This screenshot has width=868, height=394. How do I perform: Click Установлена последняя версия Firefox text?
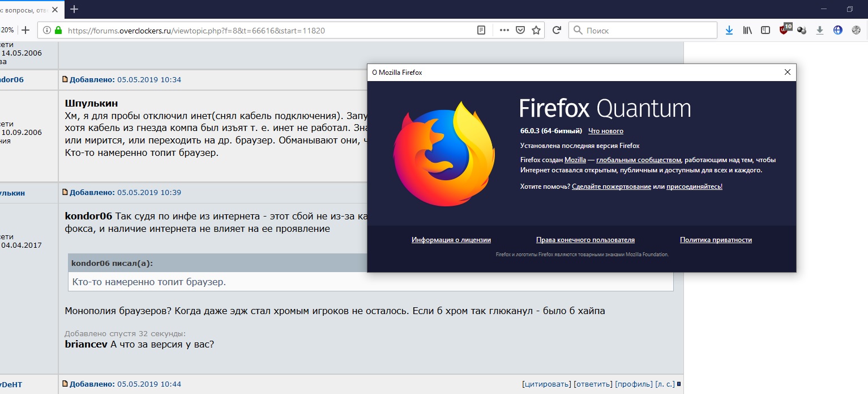pyautogui.click(x=580, y=146)
